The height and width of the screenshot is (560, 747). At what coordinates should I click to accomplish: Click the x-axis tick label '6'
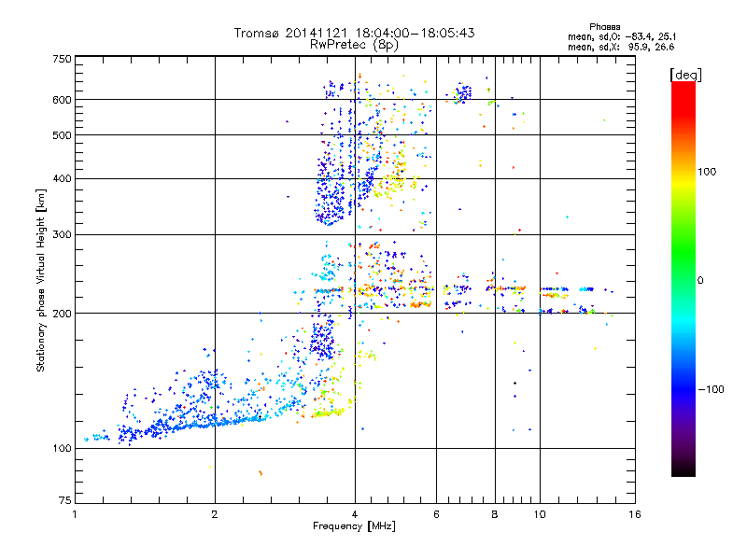click(436, 514)
